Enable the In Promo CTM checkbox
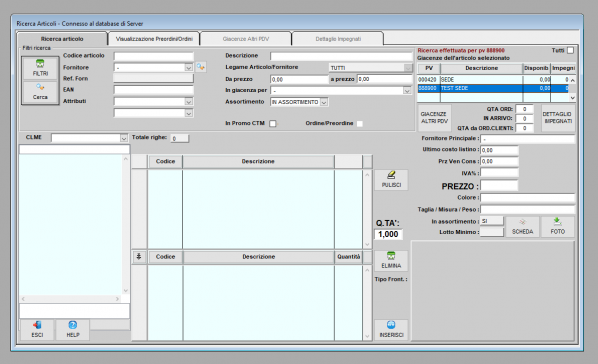Screen dimensions: 598x364 [x=273, y=123]
